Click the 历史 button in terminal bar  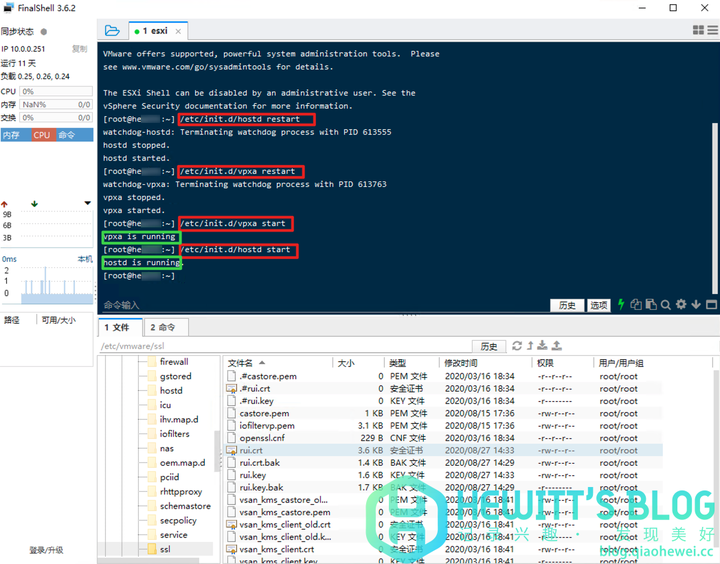pos(567,305)
